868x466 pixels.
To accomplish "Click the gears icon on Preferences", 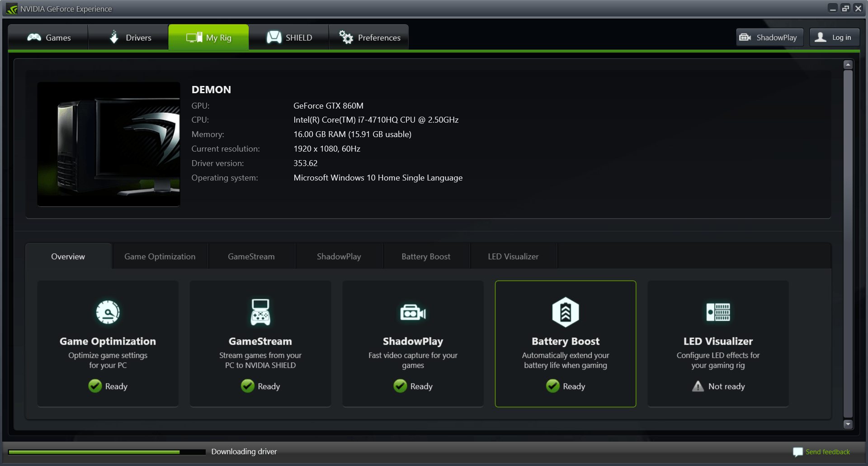I will 346,37.
